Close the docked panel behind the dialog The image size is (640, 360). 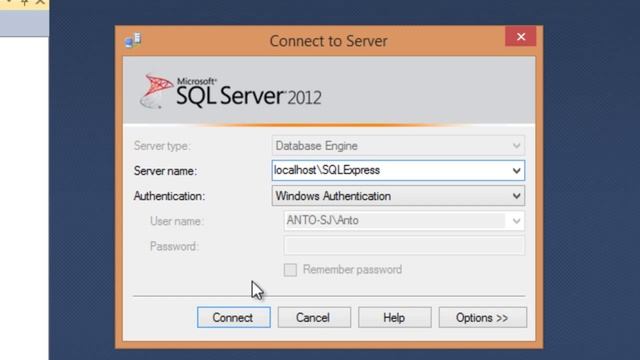(x=40, y=2)
